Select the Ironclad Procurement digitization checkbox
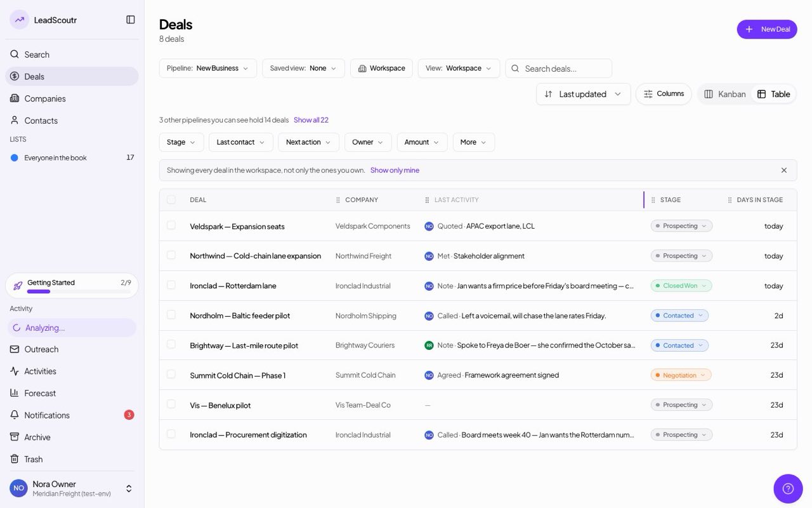This screenshot has height=508, width=812. (171, 434)
